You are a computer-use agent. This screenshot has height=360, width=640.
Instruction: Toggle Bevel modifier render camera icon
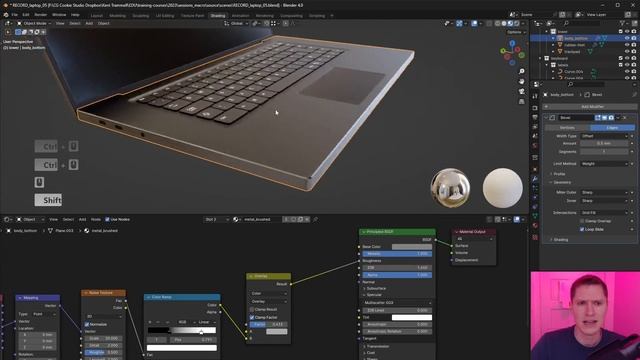[x=611, y=118]
